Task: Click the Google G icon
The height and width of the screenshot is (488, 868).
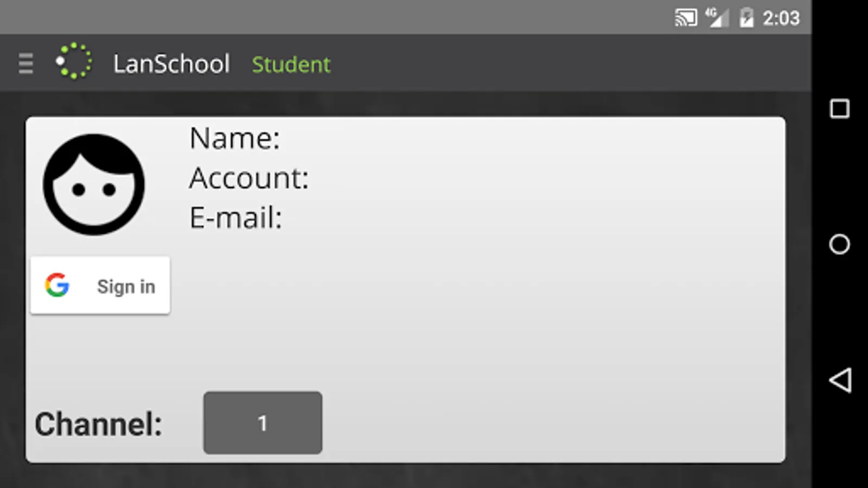Action: click(x=58, y=285)
